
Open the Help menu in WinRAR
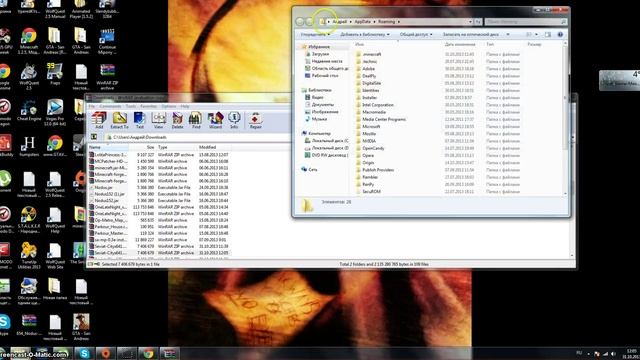pyautogui.click(x=185, y=106)
